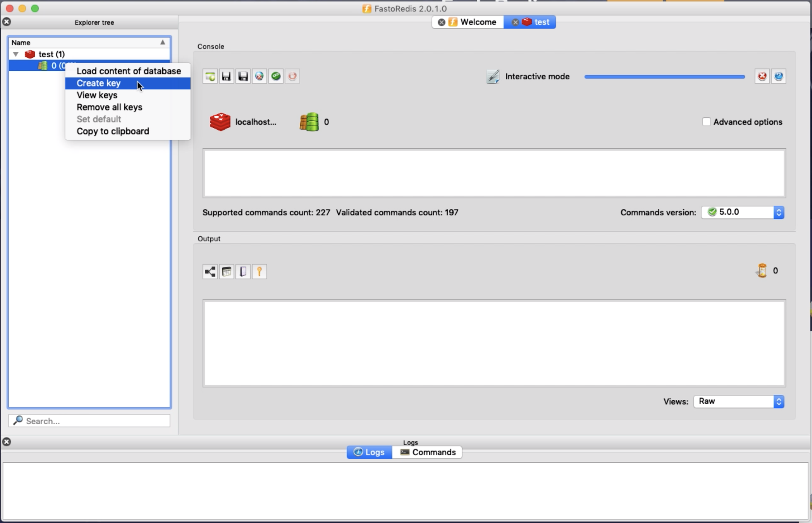Choose Copy to clipboard menu entry
The image size is (812, 523).
pyautogui.click(x=128, y=131)
